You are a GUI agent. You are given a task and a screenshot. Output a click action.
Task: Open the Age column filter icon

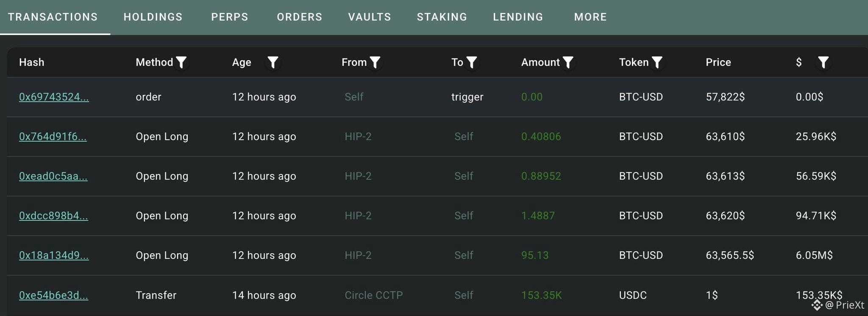[x=273, y=62]
